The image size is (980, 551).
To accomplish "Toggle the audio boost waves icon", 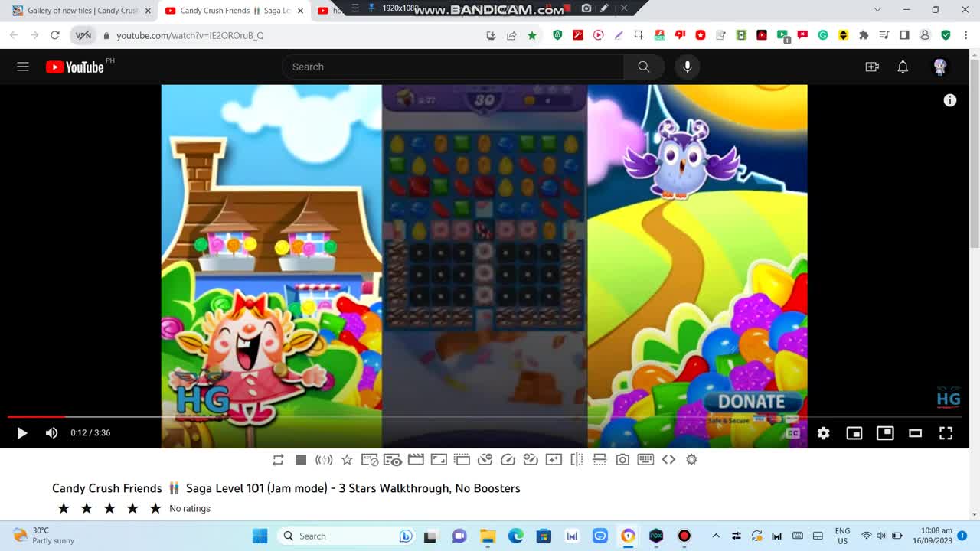I will (324, 459).
